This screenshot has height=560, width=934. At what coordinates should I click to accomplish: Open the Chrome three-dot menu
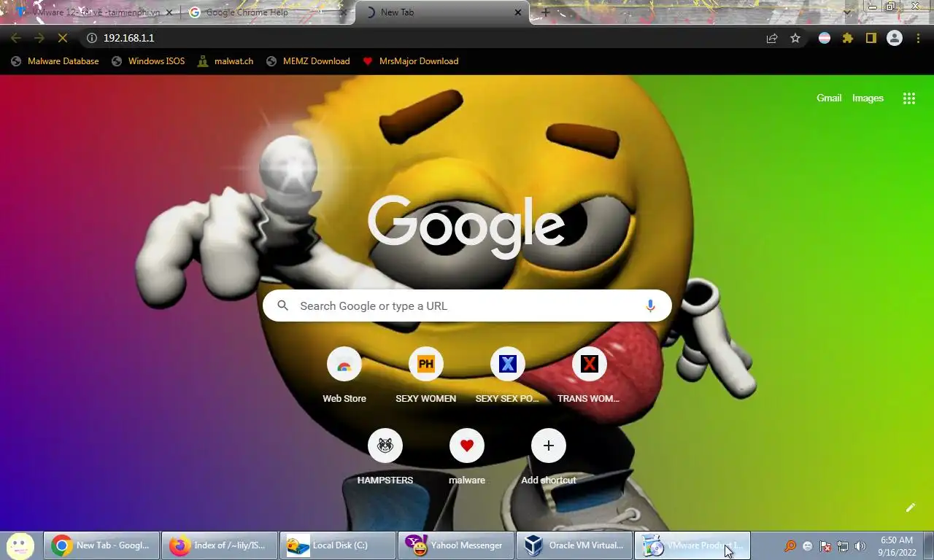tap(918, 38)
